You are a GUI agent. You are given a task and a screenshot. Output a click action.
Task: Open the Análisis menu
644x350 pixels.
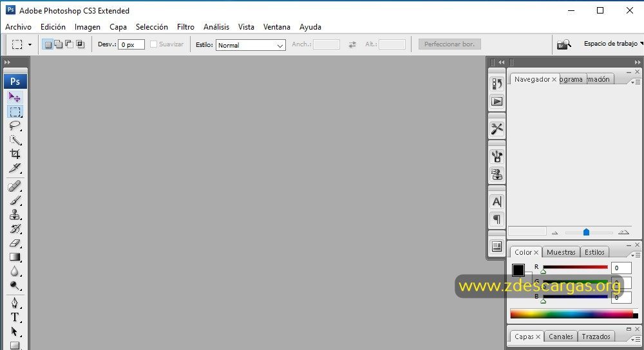coord(216,27)
